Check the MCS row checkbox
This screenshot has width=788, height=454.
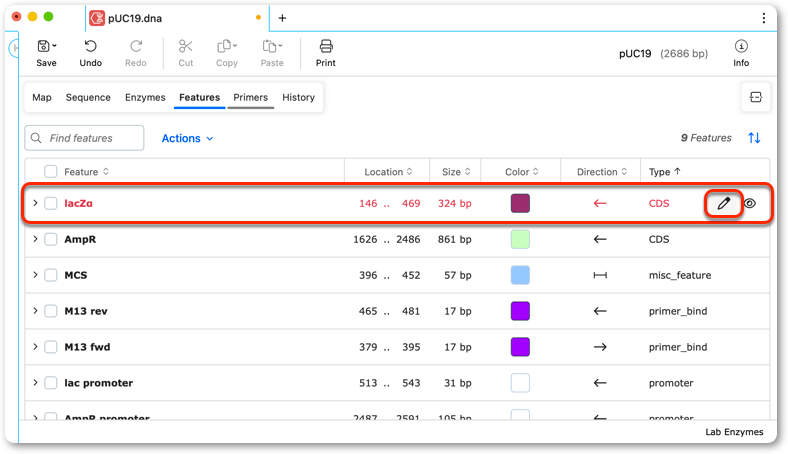50,275
